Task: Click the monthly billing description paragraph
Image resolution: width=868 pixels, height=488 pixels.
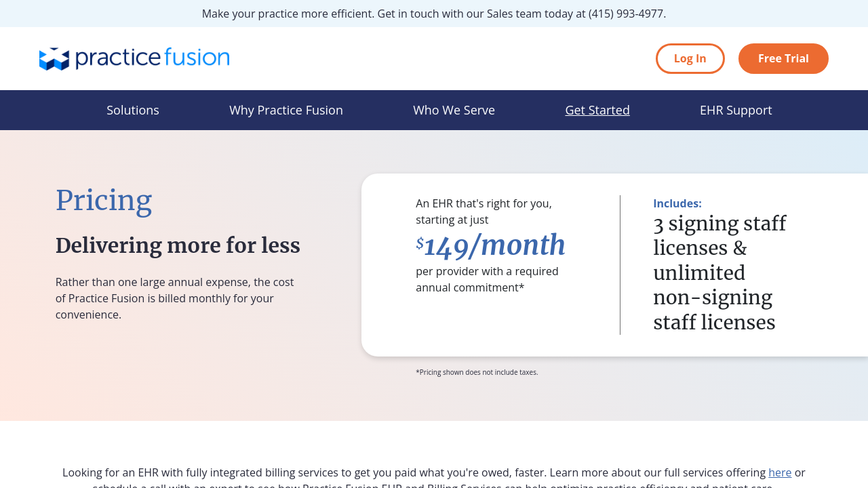Action: [175, 298]
